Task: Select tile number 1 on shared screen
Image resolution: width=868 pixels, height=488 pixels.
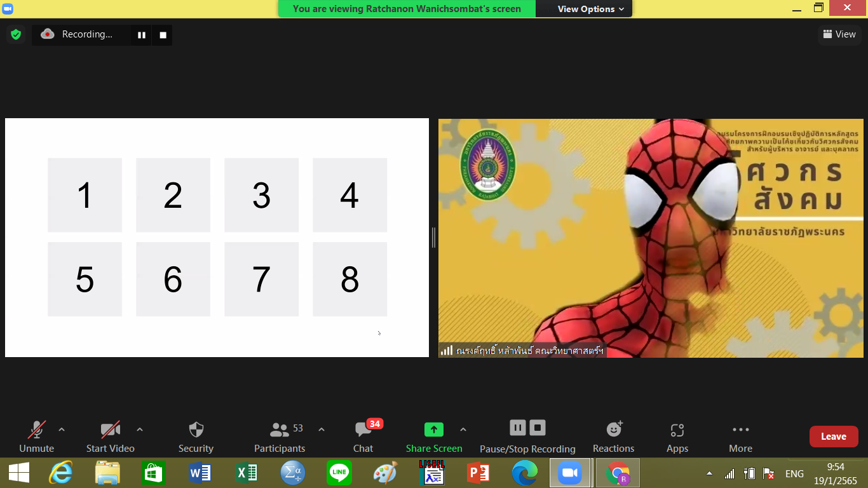Action: pyautogui.click(x=85, y=195)
